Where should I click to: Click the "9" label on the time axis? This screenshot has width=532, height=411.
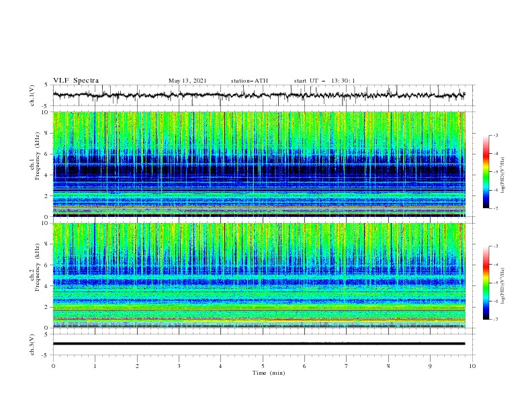(430, 366)
